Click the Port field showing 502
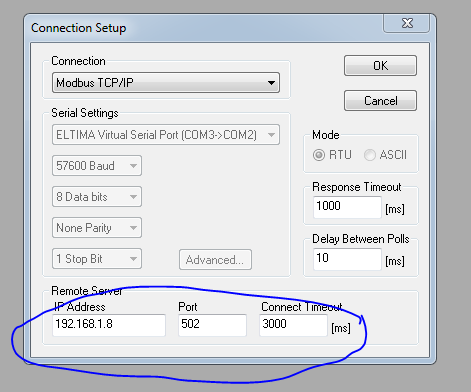Image resolution: width=471 pixels, height=392 pixels. [212, 325]
